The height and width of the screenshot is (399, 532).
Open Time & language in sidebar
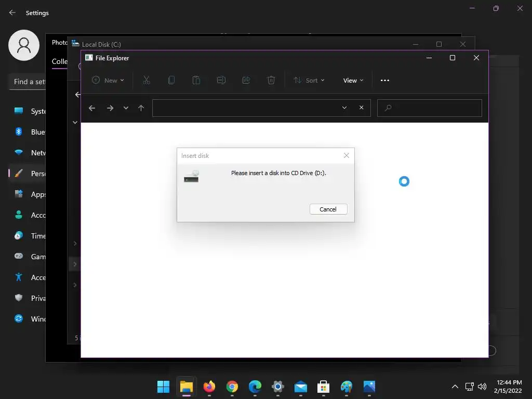(x=27, y=236)
